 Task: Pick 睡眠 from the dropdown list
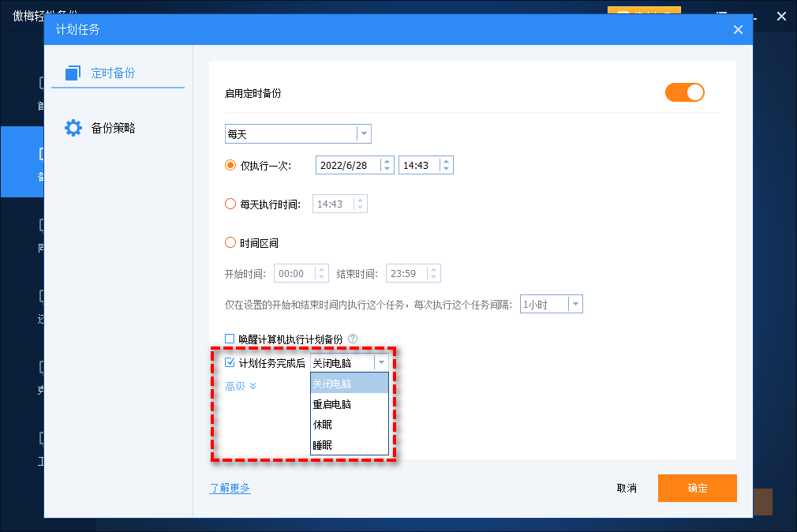323,445
